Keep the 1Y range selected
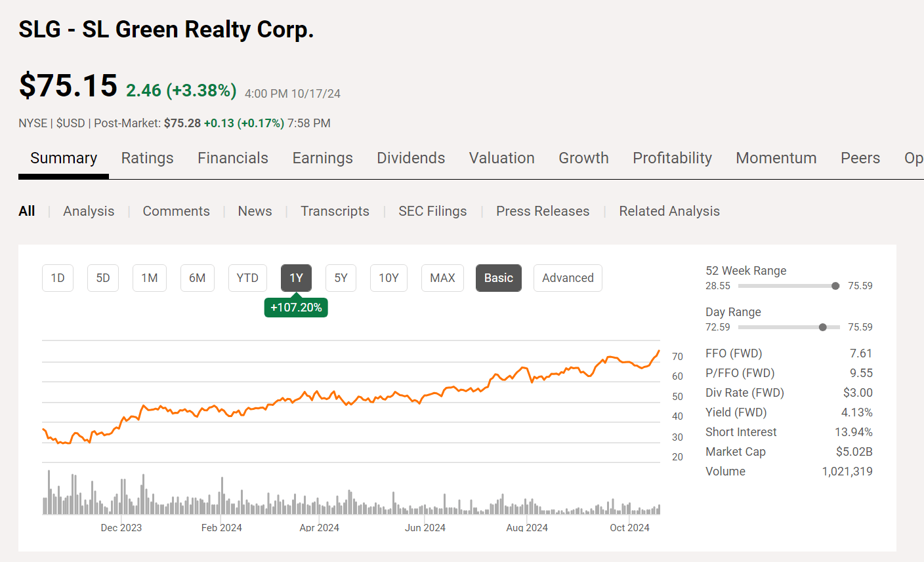Viewport: 924px width, 562px height. click(x=296, y=277)
